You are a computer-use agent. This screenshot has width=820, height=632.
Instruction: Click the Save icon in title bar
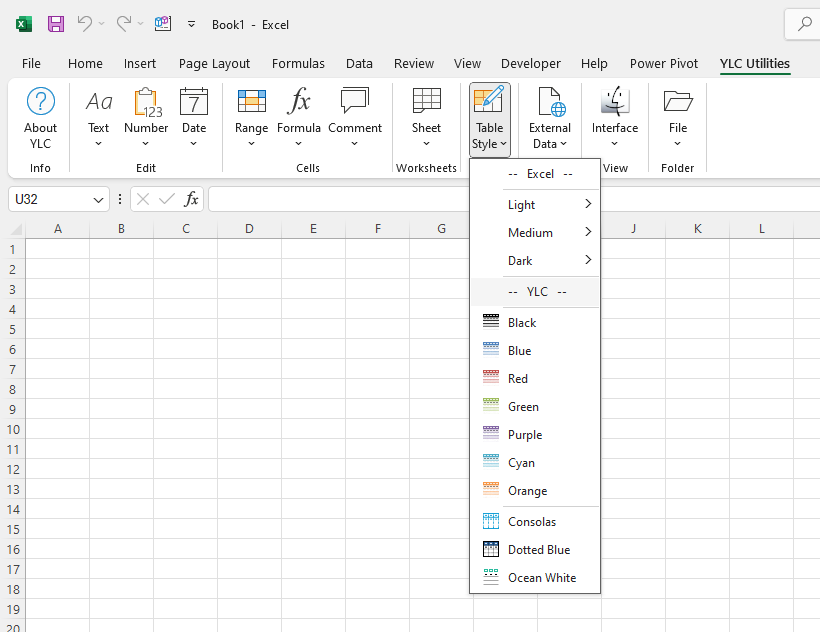coord(56,24)
